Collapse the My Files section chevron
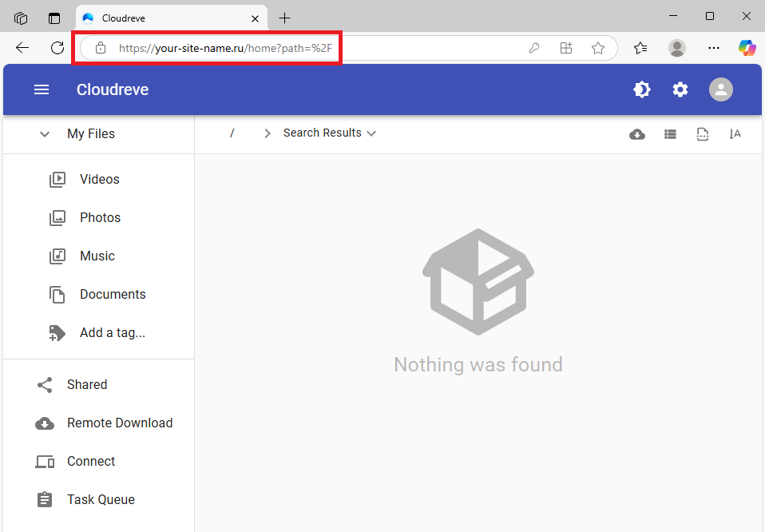Viewport: 765px width, 532px height. coord(45,134)
